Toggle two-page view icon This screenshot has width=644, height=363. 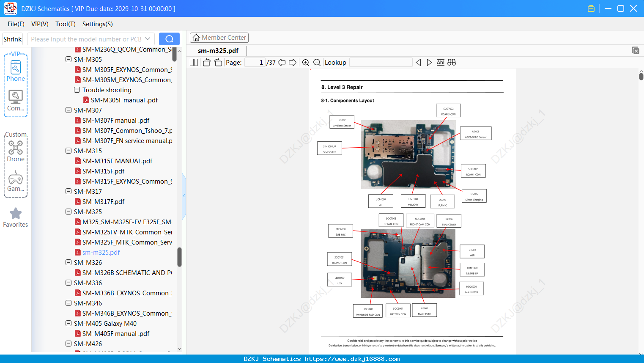[x=194, y=62]
